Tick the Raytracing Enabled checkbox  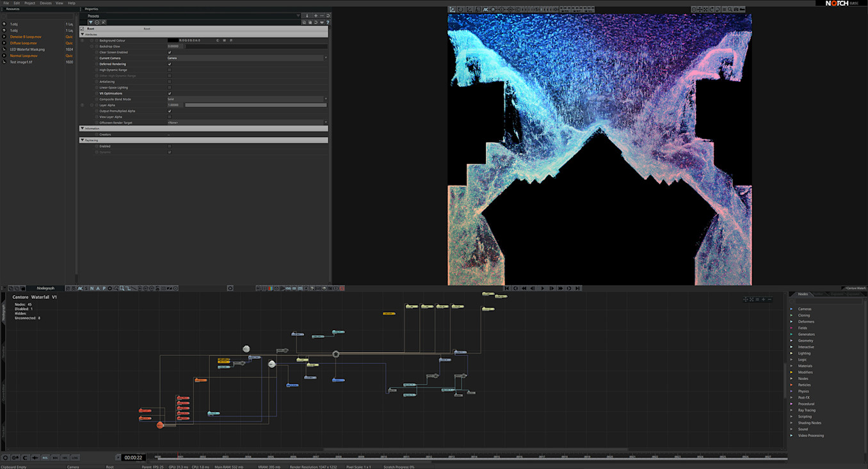170,147
